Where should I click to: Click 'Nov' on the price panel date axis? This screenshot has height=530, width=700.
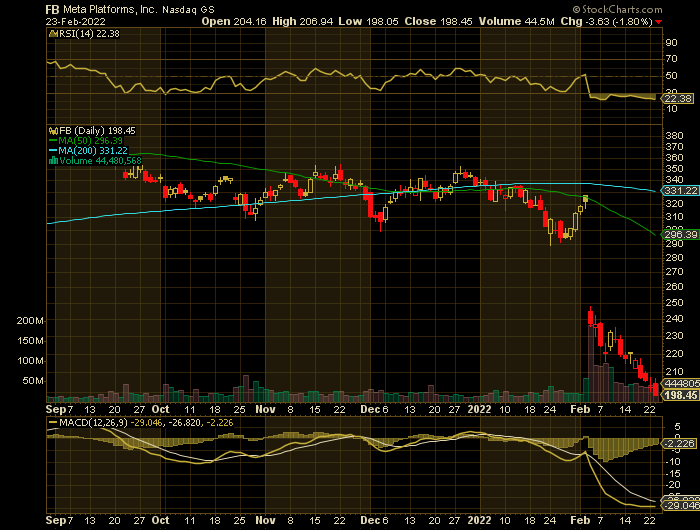(265, 409)
